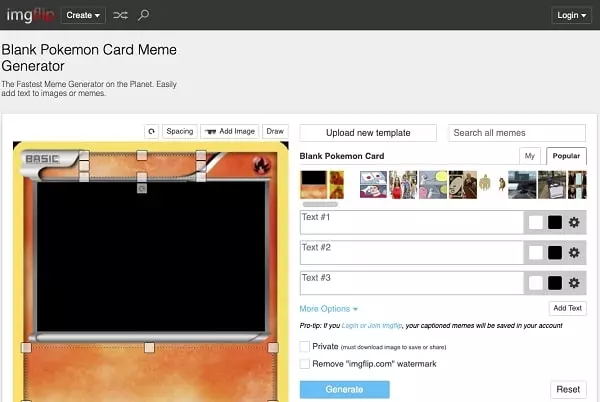
Task: Open the Create dropdown menu
Action: (83, 15)
